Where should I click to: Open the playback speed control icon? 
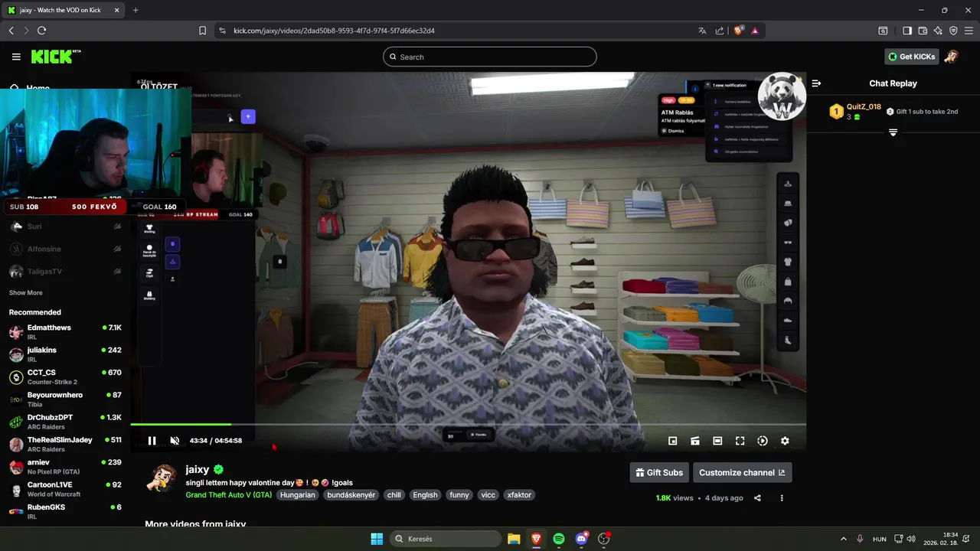pyautogui.click(x=763, y=441)
